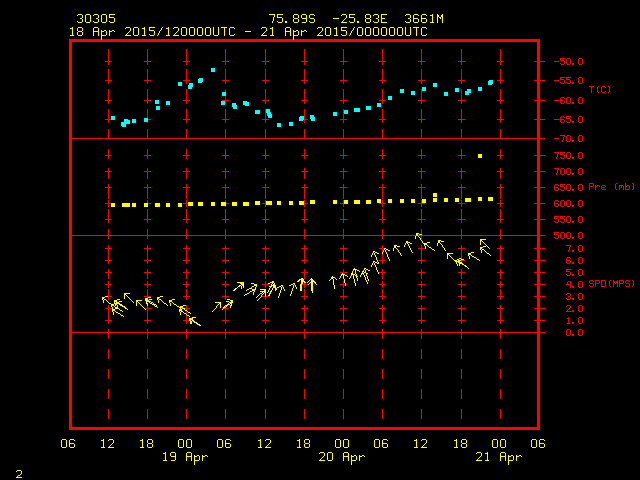Click the 550.0 pressure tick label
Screen dimensions: 640x480
569,220
